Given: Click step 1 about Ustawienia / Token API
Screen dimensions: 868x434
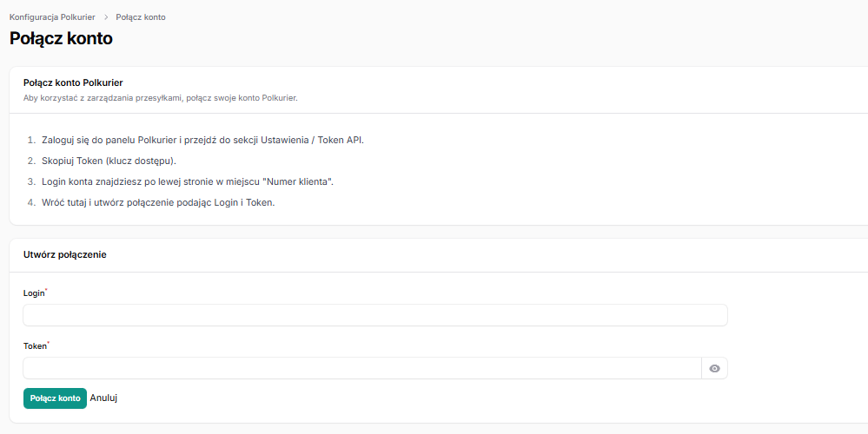Looking at the screenshot, I should [x=202, y=140].
